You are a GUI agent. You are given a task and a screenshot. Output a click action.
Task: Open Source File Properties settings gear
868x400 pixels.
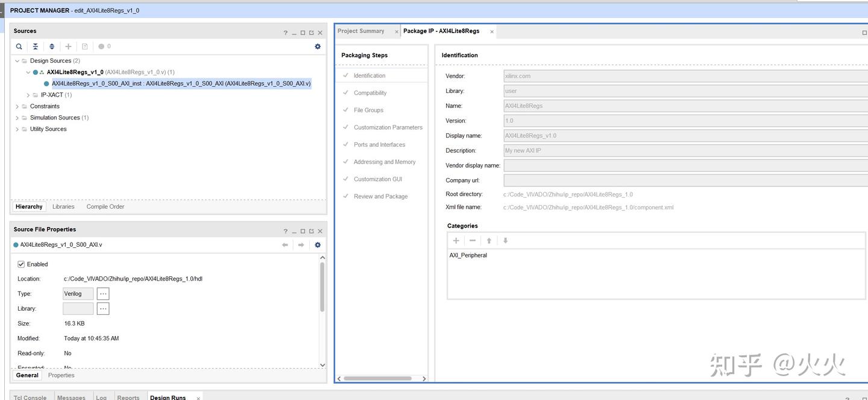pos(318,245)
